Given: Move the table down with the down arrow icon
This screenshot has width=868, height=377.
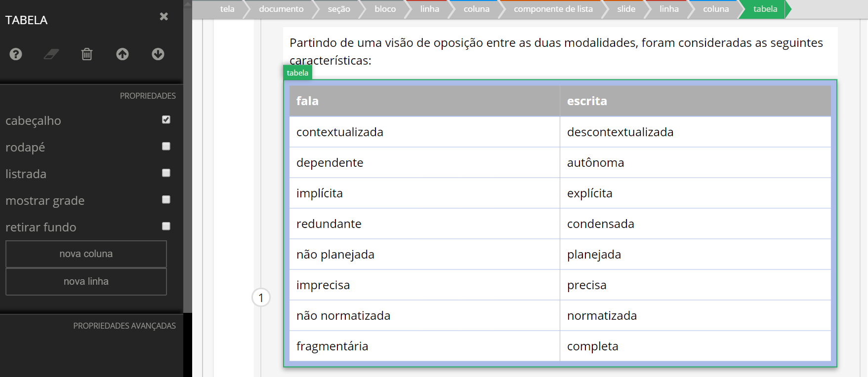Looking at the screenshot, I should 158,54.
